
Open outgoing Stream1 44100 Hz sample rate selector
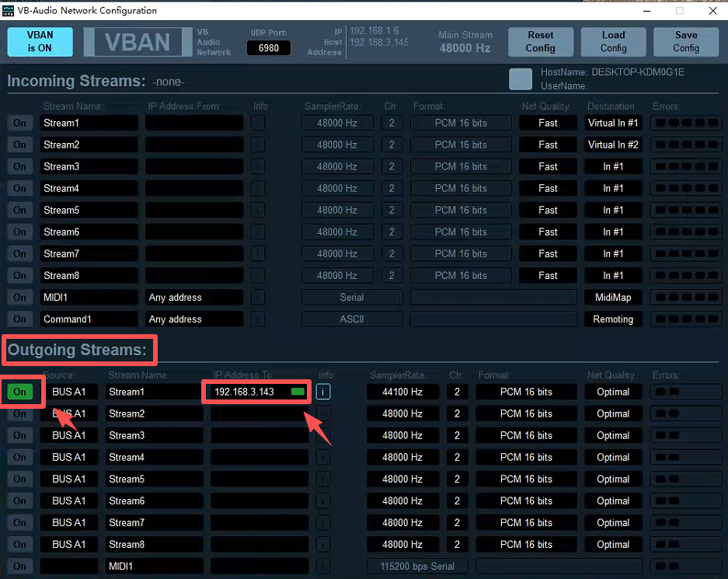(402, 392)
